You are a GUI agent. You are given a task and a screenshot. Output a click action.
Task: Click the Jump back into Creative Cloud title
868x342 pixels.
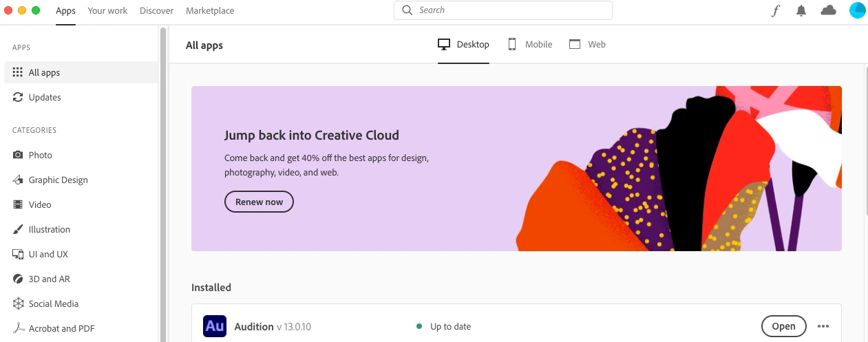[312, 135]
